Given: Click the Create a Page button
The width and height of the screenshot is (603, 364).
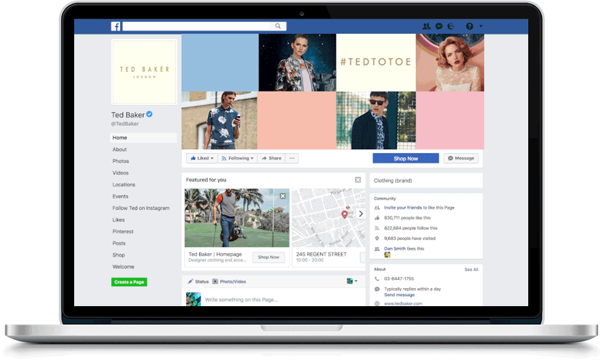Looking at the screenshot, I should pos(129,282).
